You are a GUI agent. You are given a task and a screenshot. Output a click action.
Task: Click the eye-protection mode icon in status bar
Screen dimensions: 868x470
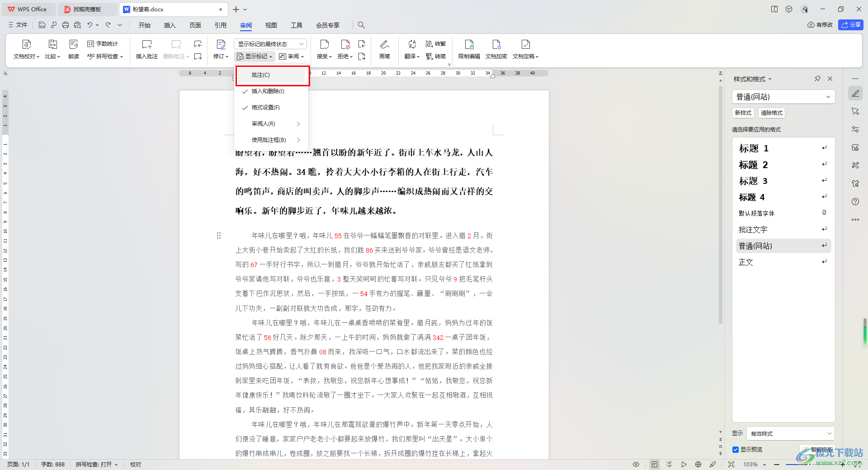pyautogui.click(x=636, y=464)
